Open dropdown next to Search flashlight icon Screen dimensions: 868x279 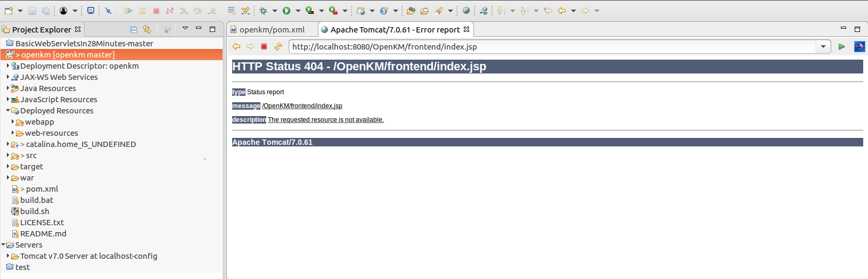(x=451, y=11)
